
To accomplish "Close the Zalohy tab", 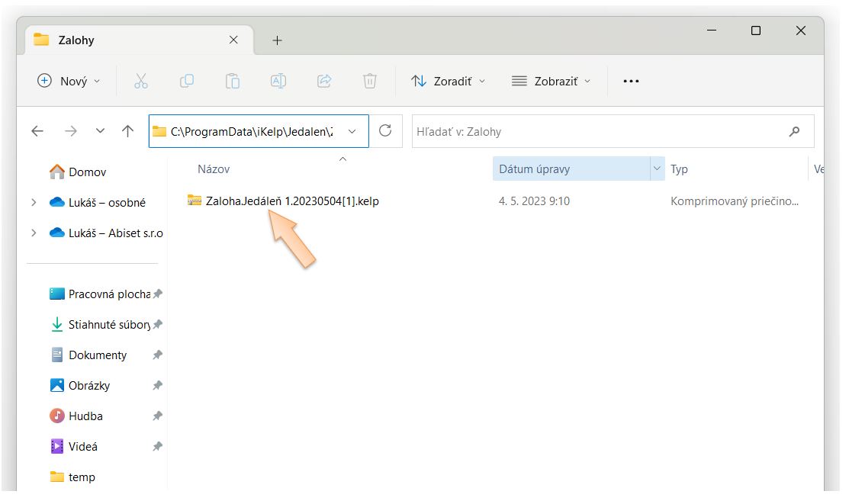I will 233,40.
